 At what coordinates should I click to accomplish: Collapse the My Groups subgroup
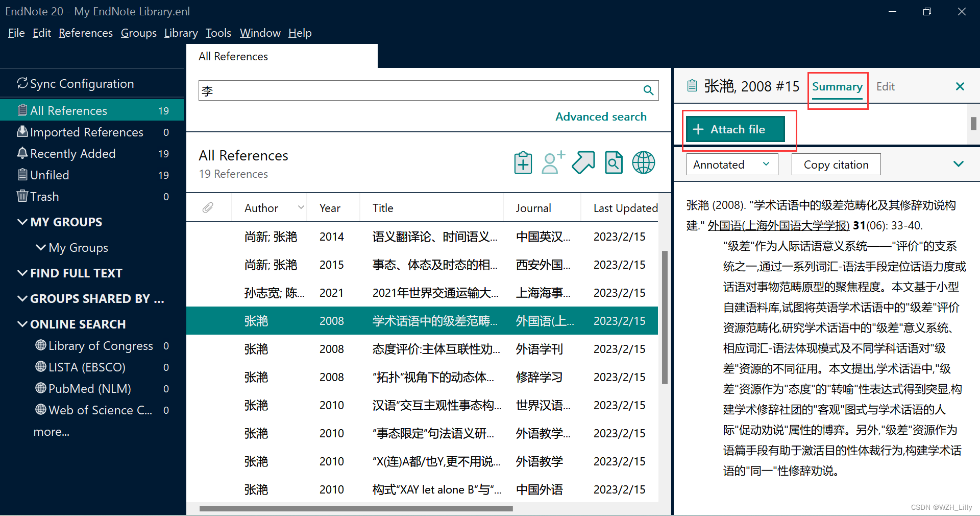click(x=40, y=247)
